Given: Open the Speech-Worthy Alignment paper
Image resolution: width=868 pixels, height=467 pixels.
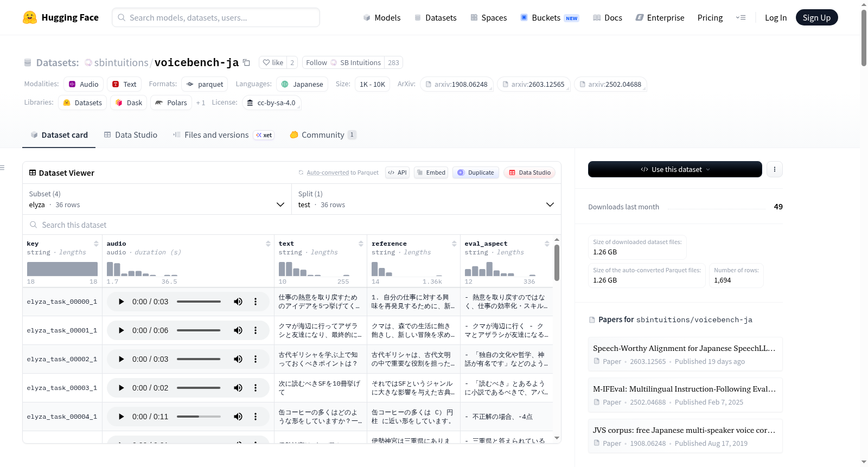Looking at the screenshot, I should click(x=685, y=354).
